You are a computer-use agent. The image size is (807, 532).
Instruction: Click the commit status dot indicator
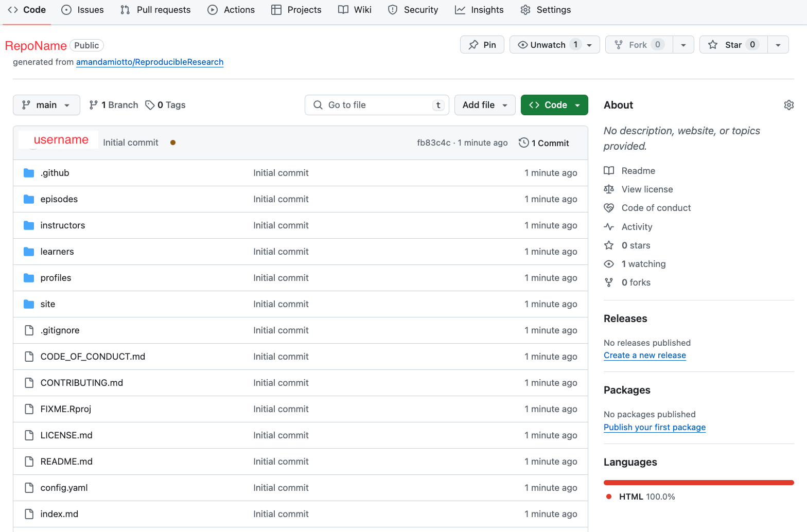[x=173, y=143]
